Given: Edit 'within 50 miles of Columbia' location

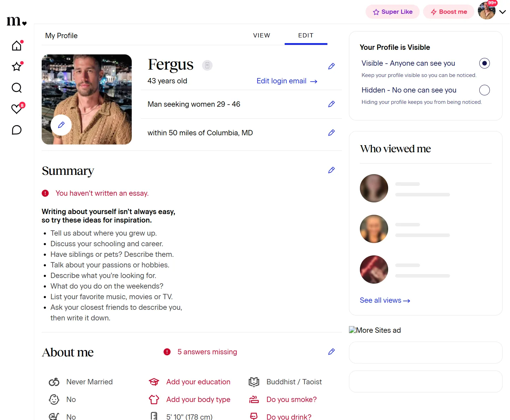Looking at the screenshot, I should click(331, 133).
